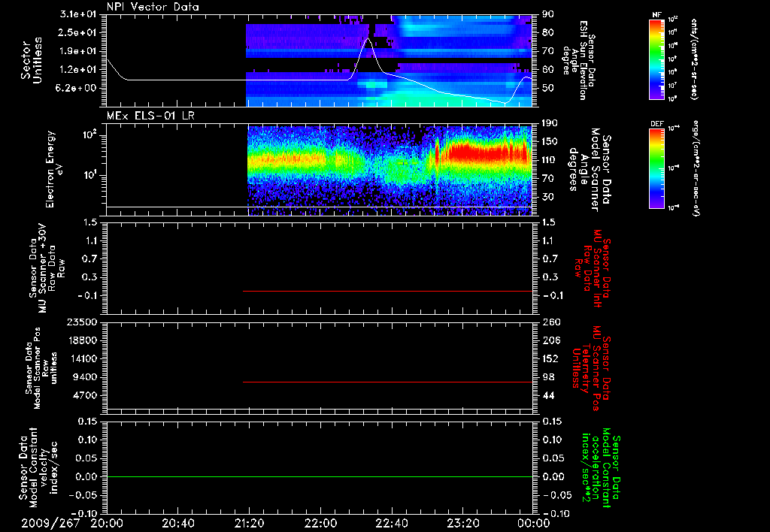
Task: Click the 206 telemetry tick label
Action: (550, 340)
